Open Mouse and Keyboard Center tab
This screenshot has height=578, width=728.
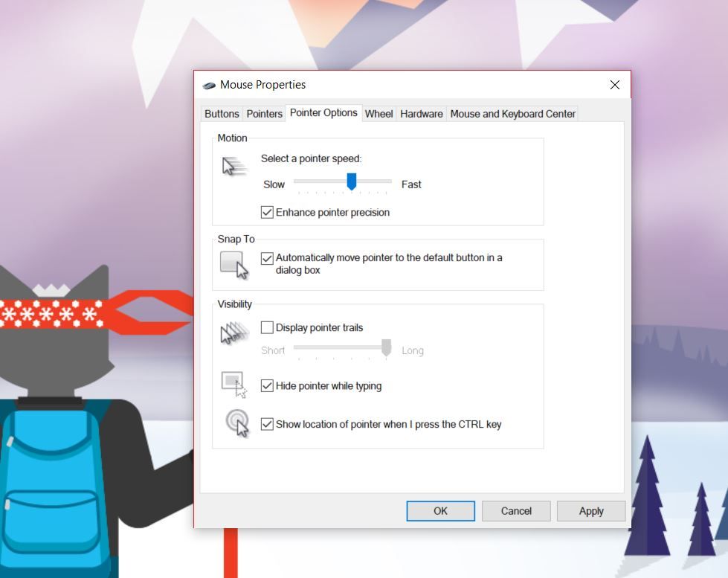[512, 113]
